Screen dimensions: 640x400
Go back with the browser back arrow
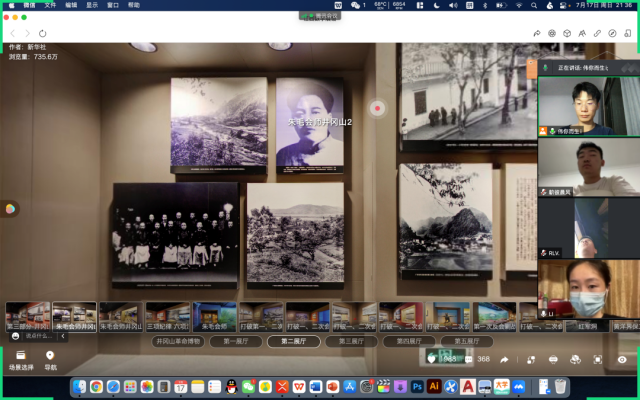13,33
